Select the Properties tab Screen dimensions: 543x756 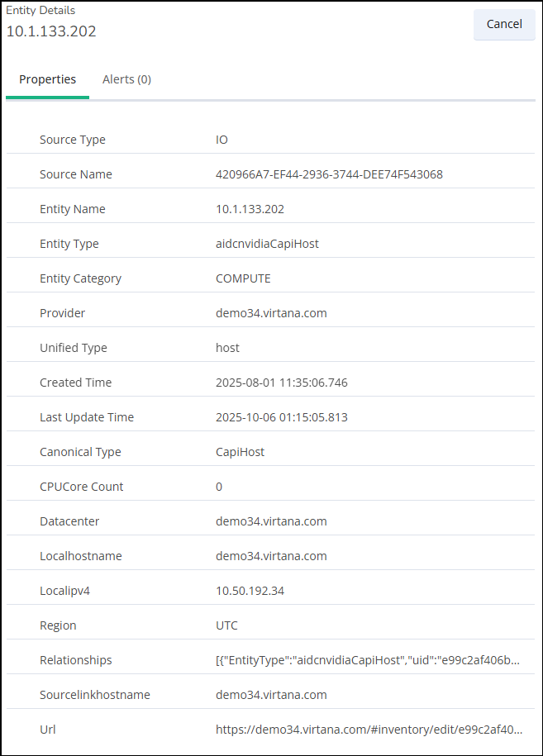(48, 80)
